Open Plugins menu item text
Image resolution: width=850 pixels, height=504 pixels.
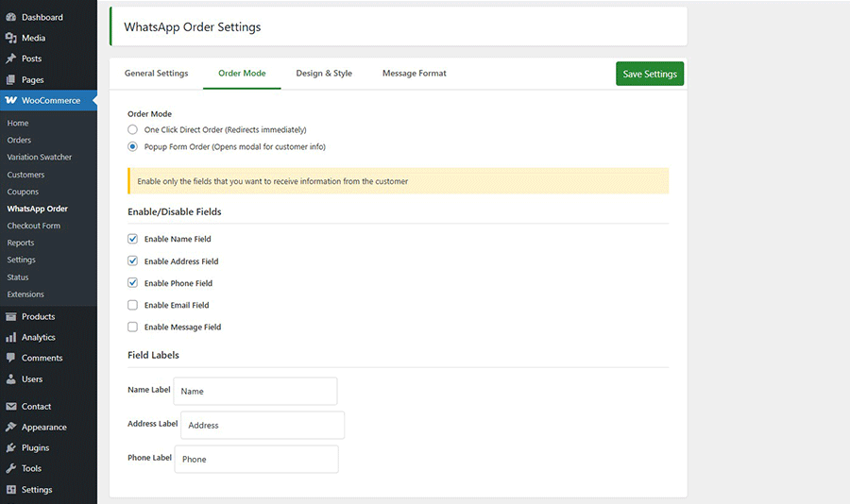[35, 447]
